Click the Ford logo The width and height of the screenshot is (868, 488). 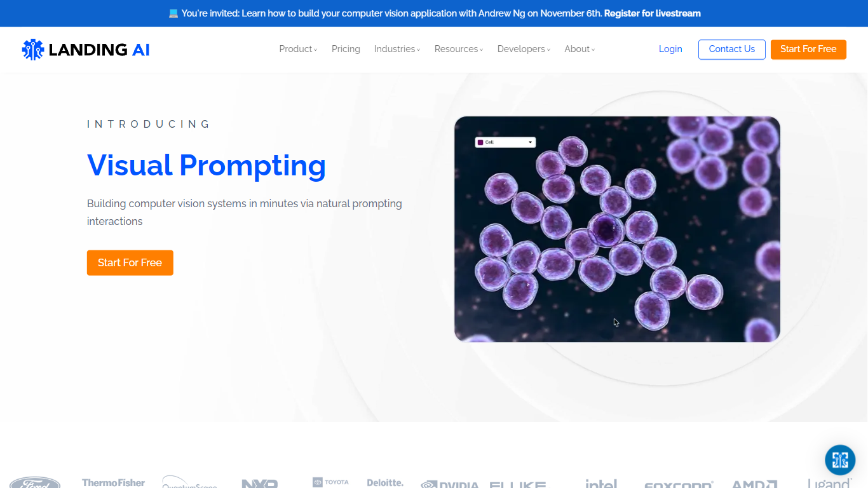[35, 483]
